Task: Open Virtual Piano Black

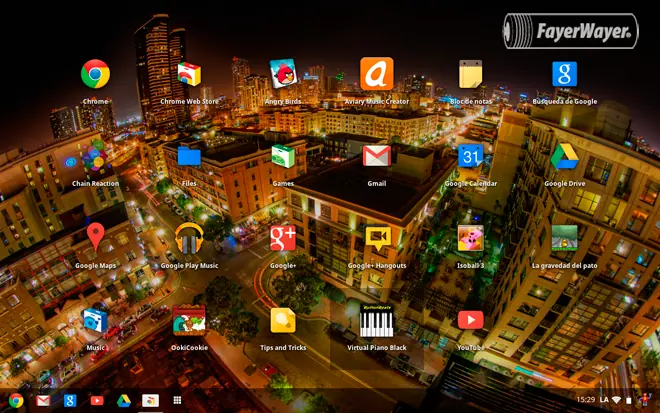Action: pos(377,320)
